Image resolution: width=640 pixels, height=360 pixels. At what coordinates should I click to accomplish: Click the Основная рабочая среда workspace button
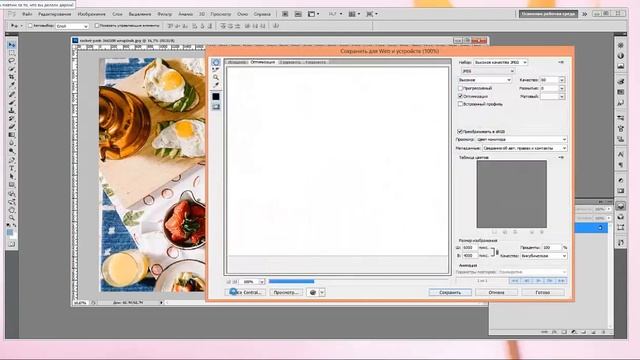548,14
